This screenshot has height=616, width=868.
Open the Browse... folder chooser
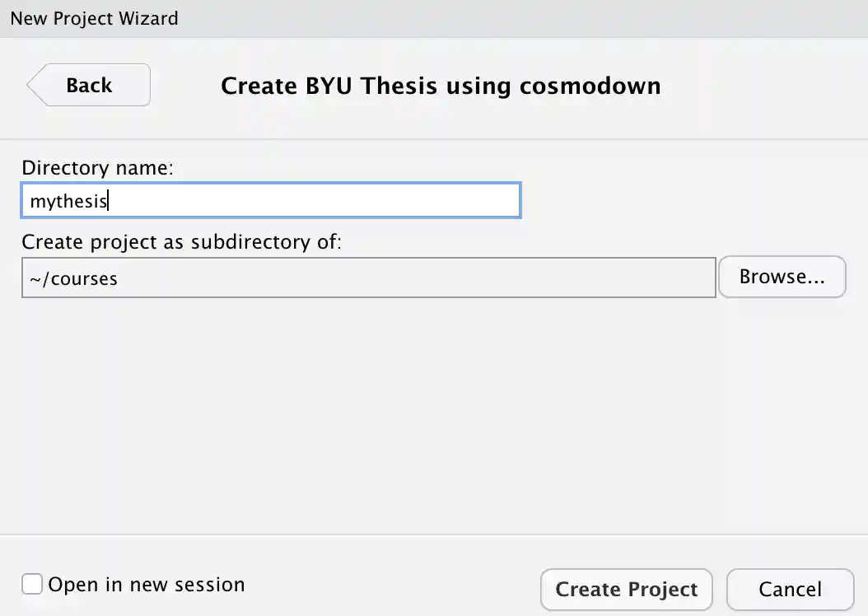tap(782, 277)
